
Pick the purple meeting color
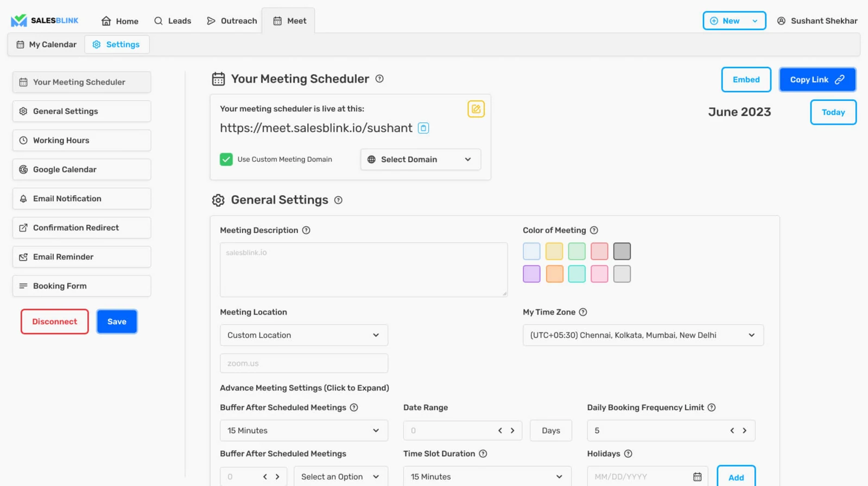click(x=531, y=274)
